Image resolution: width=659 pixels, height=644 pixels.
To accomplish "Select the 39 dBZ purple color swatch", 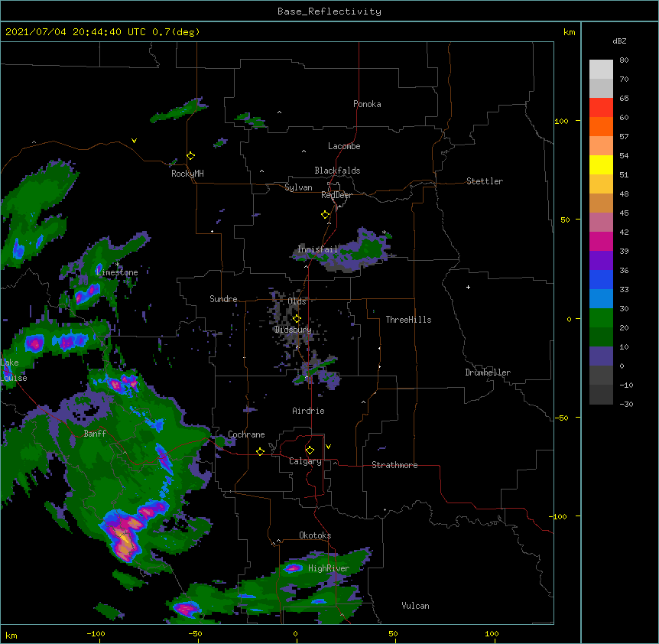I will [x=601, y=260].
